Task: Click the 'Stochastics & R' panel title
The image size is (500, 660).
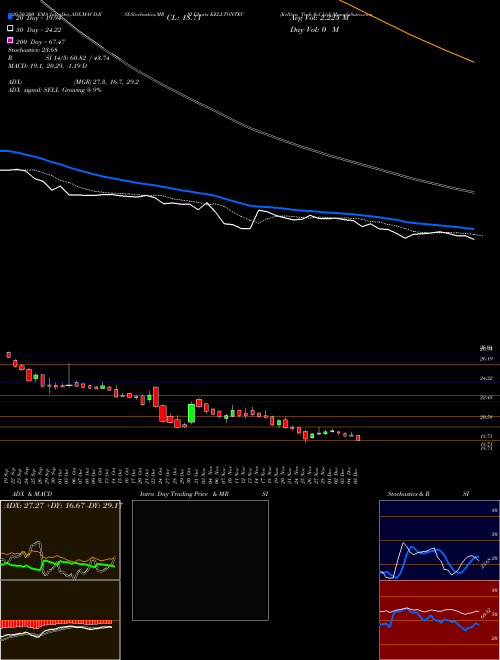Action: tap(408, 494)
